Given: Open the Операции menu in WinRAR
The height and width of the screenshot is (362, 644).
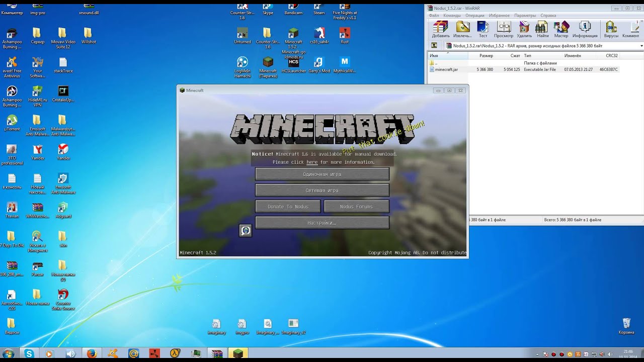Looking at the screenshot, I should pyautogui.click(x=474, y=16).
